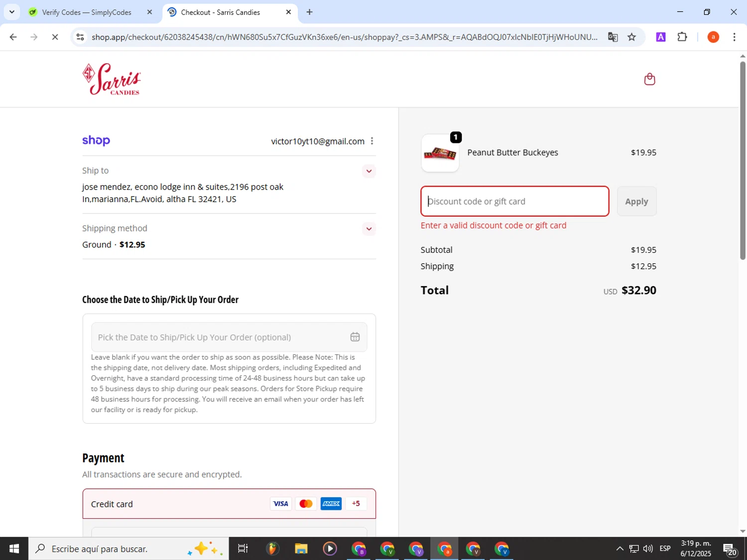Click the Windows taskbar search box
The image size is (747, 560).
point(128,549)
